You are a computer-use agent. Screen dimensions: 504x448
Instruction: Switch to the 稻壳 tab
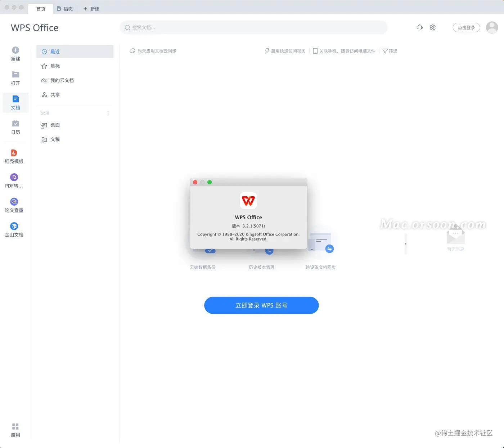click(65, 9)
